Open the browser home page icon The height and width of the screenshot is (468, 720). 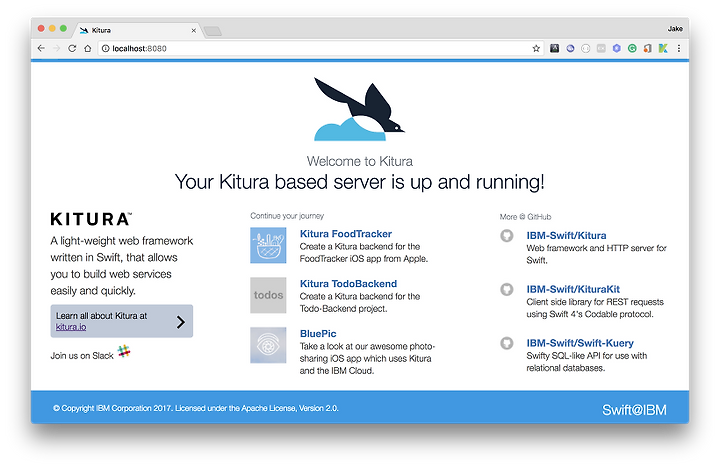[88, 48]
